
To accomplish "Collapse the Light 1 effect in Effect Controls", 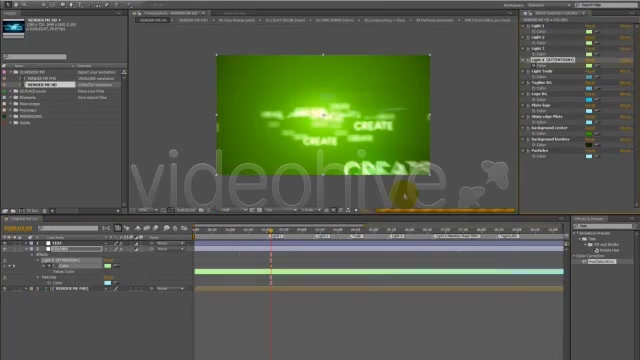I will point(523,26).
